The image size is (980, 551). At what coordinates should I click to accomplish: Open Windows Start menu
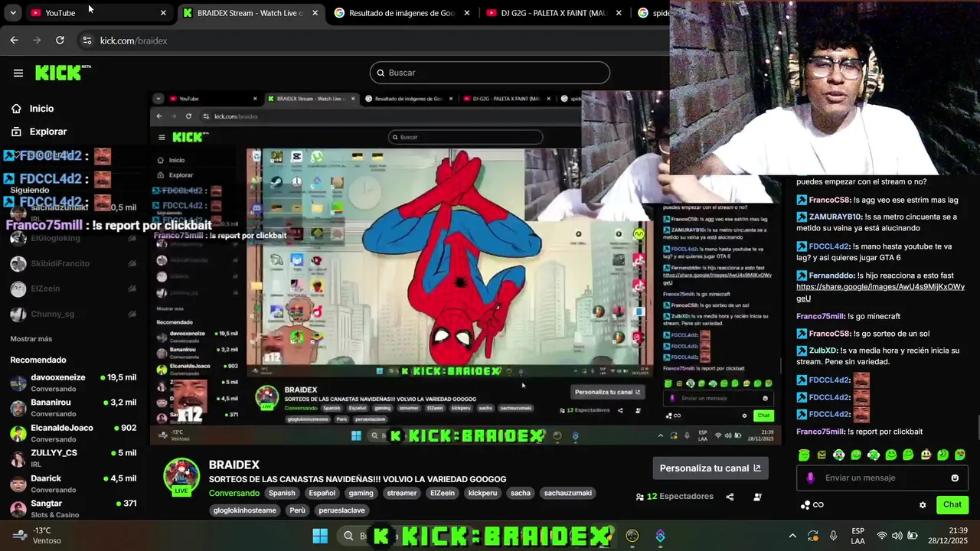pos(320,536)
